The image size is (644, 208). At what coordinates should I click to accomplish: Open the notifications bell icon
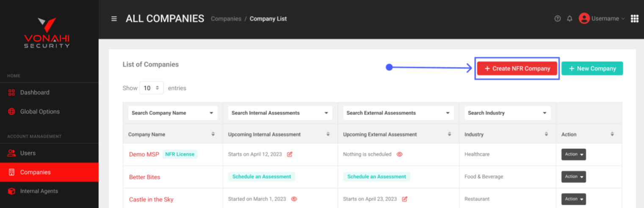tap(569, 19)
